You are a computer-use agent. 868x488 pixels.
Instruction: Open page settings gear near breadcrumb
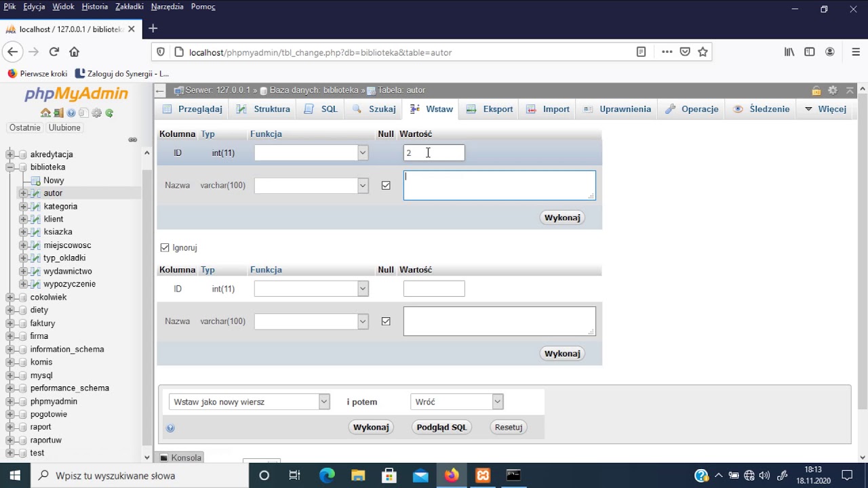point(833,90)
